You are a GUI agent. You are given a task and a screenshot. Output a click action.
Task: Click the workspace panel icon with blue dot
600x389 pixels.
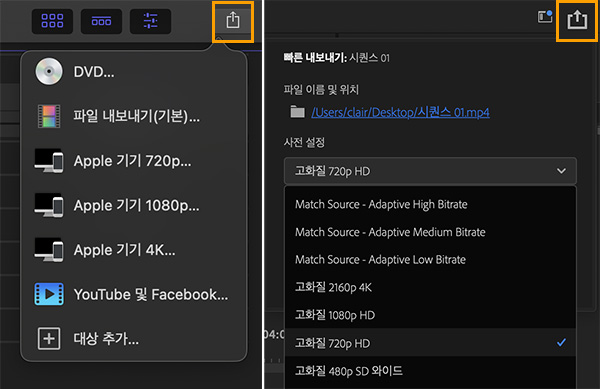545,16
